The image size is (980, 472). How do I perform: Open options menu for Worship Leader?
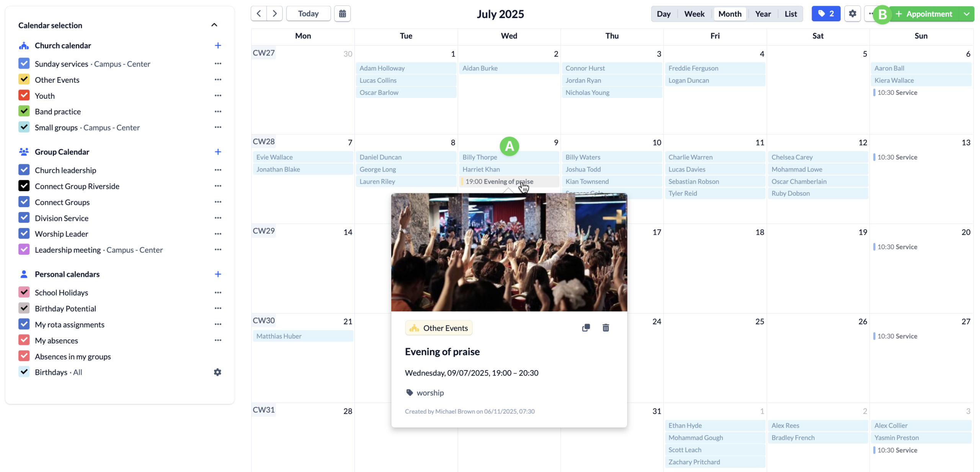click(218, 234)
